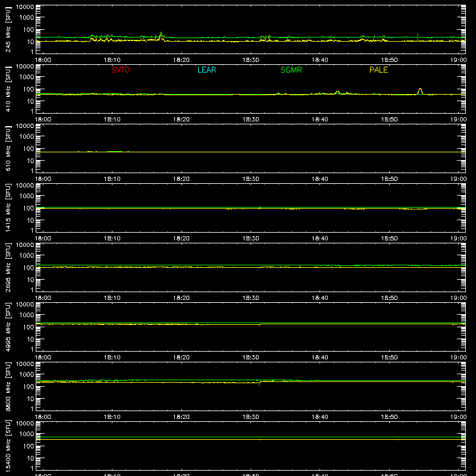Click the 19:00 label on 8800 MHz time axis
This screenshot has height=476, width=476.
coord(458,417)
